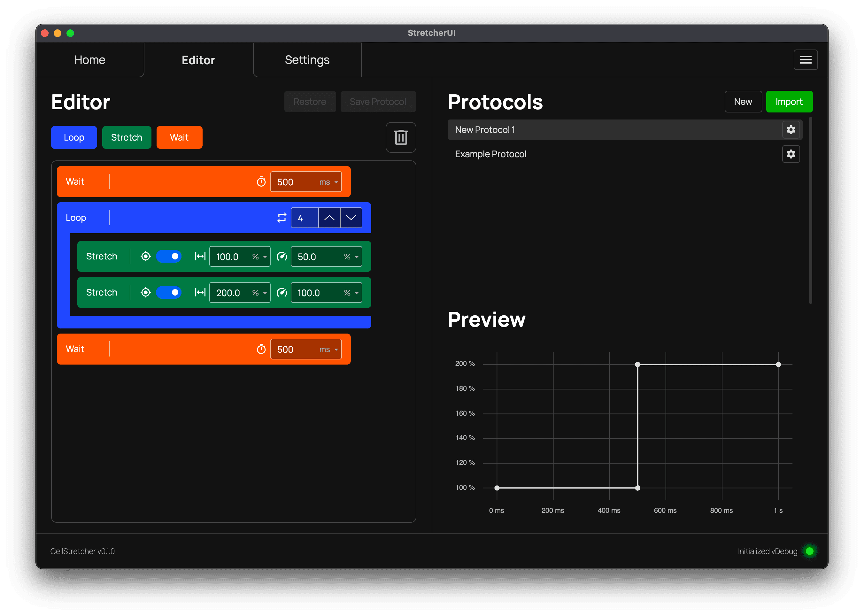Click first Wait block label
This screenshot has height=616, width=864.
click(75, 182)
